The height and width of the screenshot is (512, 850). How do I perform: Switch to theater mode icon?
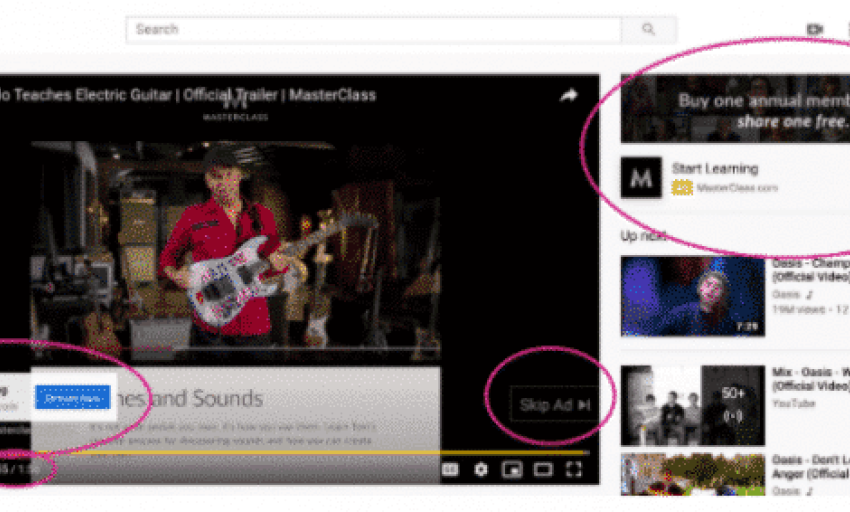pos(543,469)
